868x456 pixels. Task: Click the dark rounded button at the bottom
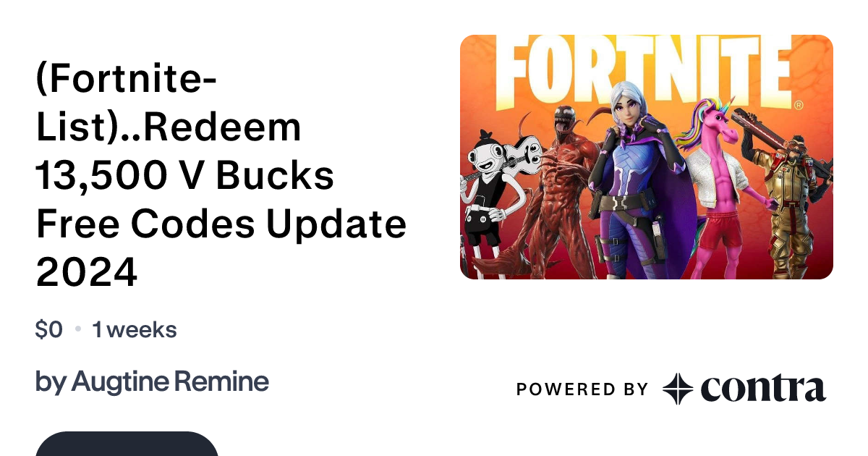coord(127,444)
